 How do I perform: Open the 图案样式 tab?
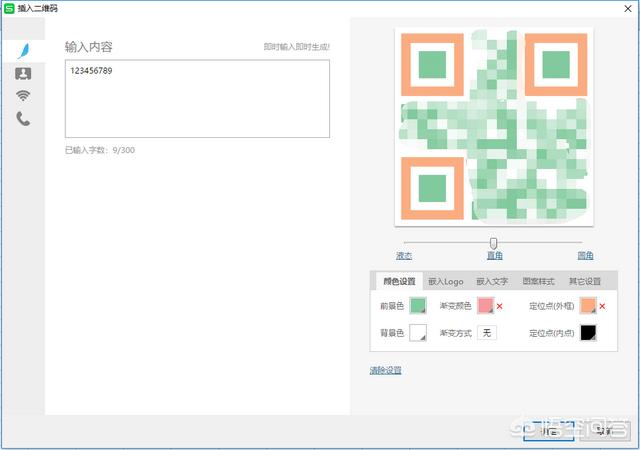coord(539,281)
